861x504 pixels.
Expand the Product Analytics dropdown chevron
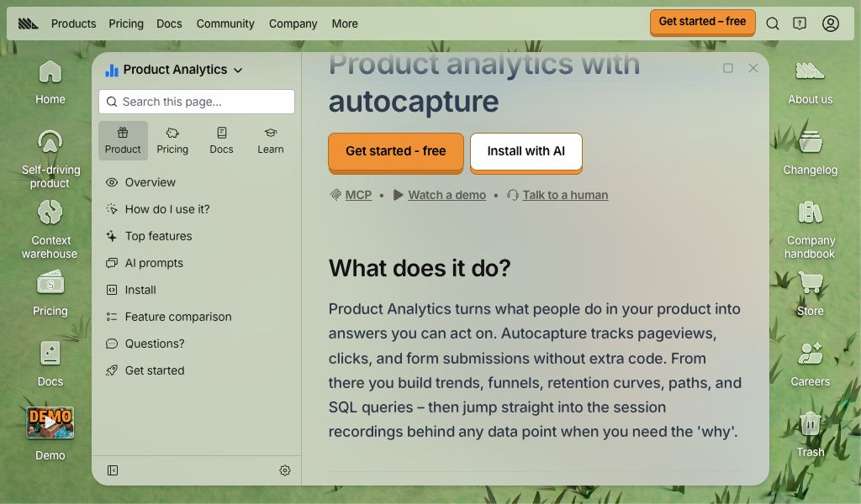point(238,71)
